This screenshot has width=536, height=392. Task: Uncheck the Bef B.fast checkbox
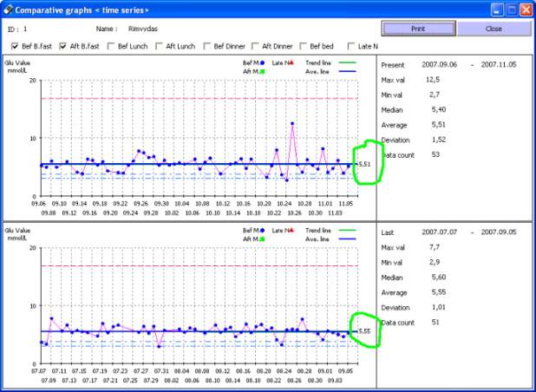15,46
